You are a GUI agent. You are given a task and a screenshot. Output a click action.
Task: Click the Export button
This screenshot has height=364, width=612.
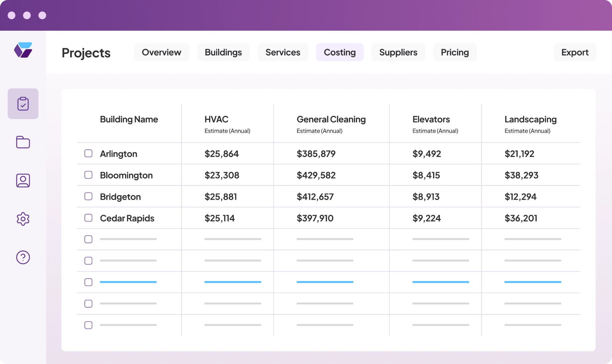coord(575,52)
